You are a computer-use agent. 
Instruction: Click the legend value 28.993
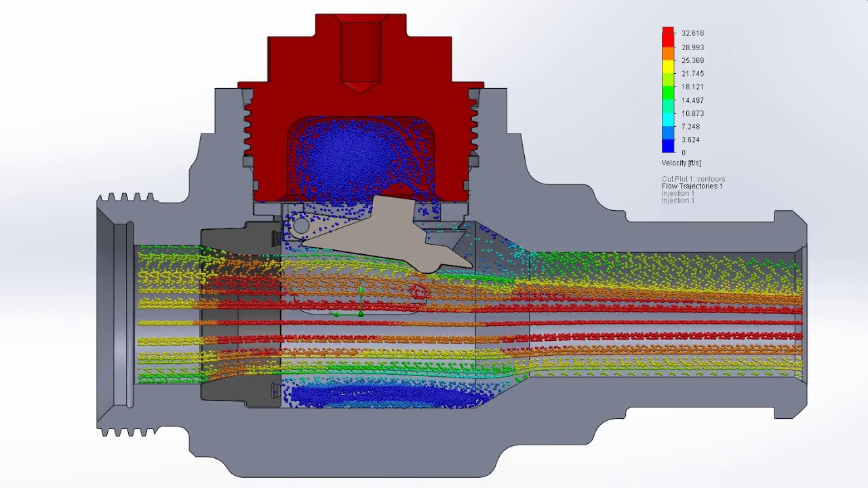pos(692,47)
